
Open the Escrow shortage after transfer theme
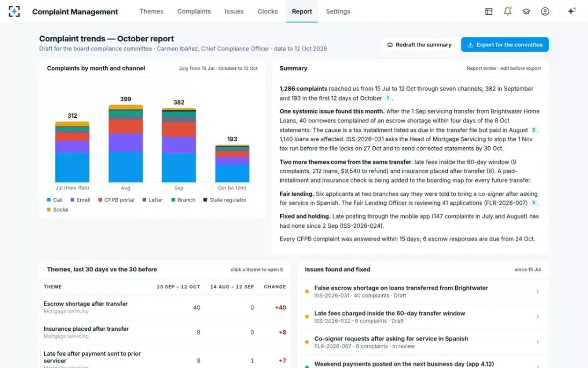165,307
